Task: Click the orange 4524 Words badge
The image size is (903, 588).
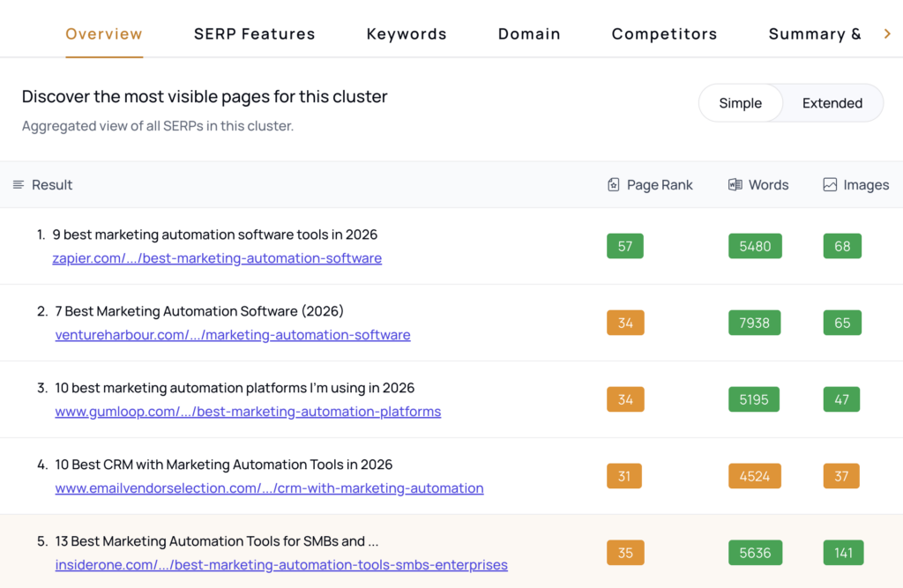Action: (754, 477)
